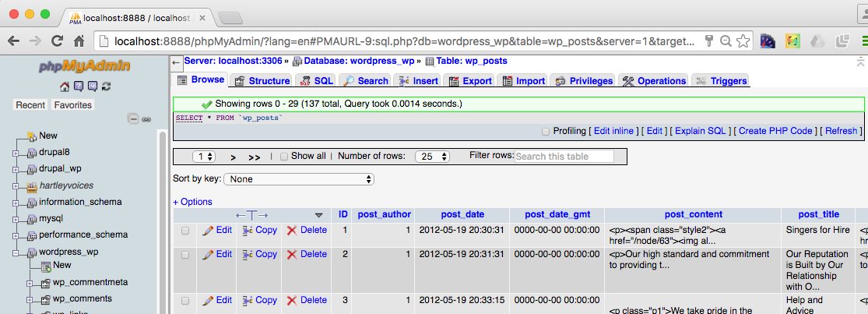Click the red X Delete icon for row ID 1
This screenshot has width=868, height=314.
292,231
